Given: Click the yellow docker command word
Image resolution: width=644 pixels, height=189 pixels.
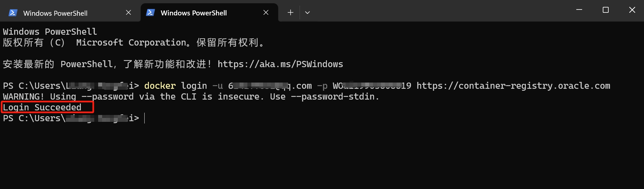Looking at the screenshot, I should 160,86.
